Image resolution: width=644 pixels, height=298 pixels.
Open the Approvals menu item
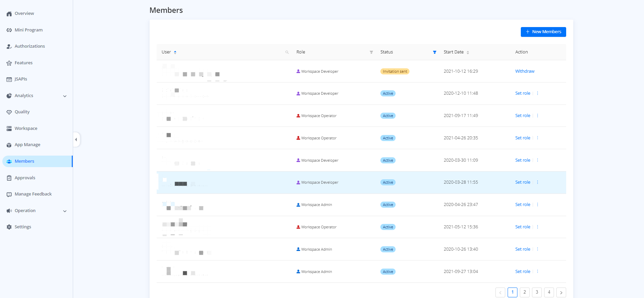click(x=25, y=178)
